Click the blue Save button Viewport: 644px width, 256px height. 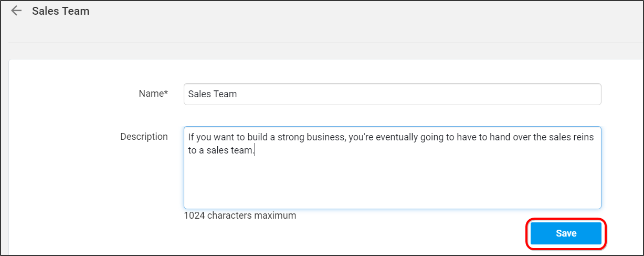[566, 233]
